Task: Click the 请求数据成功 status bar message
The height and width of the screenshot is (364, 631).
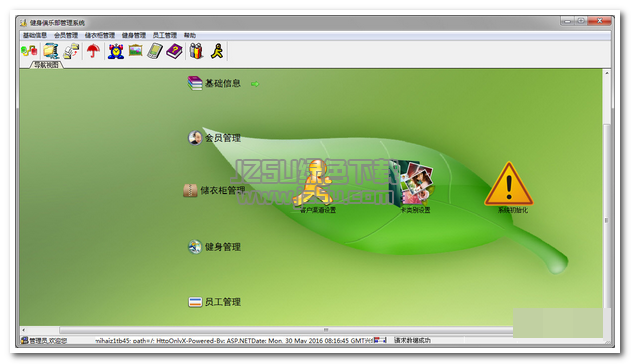Action: (x=412, y=340)
